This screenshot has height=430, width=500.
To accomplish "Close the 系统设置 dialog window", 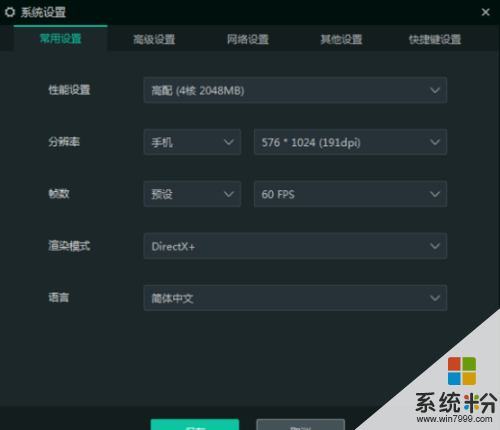I will [x=485, y=12].
